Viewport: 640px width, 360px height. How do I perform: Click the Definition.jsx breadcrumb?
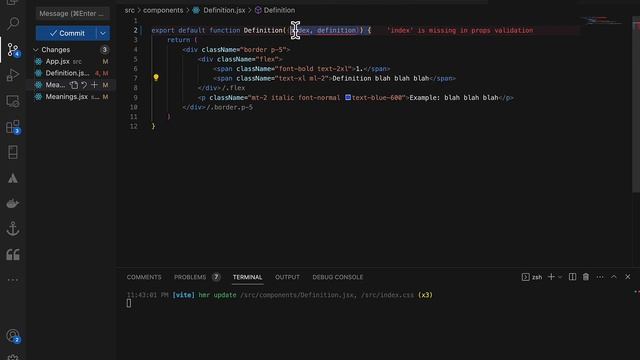(224, 10)
